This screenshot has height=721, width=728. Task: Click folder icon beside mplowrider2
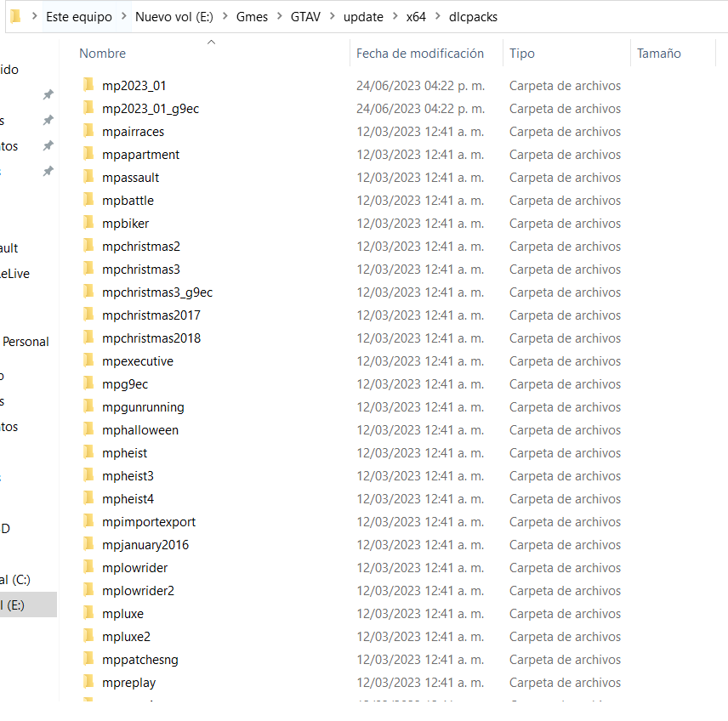(x=88, y=590)
